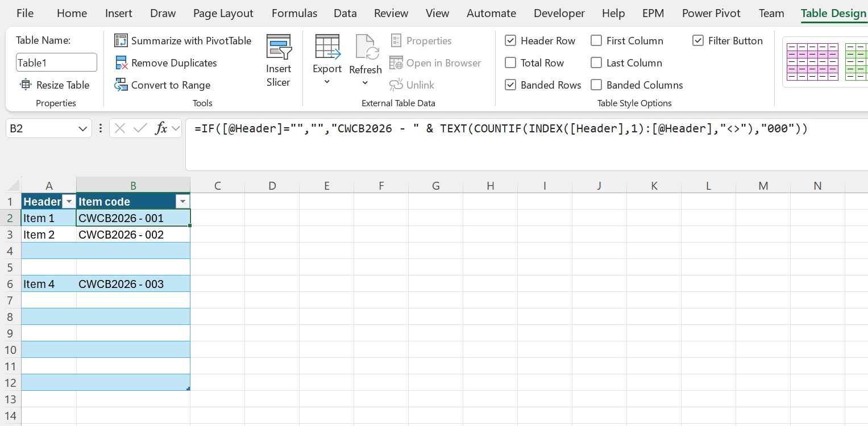Toggle Header Row checkbox
Screen dimensions: 868x426
point(510,40)
